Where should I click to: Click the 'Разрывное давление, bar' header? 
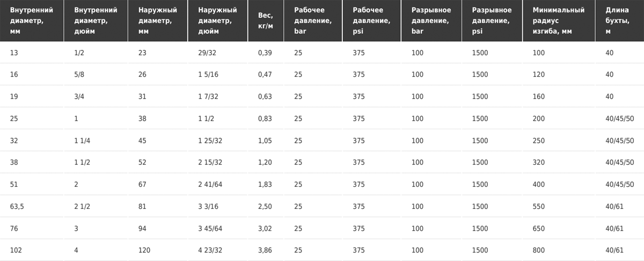tap(431, 20)
